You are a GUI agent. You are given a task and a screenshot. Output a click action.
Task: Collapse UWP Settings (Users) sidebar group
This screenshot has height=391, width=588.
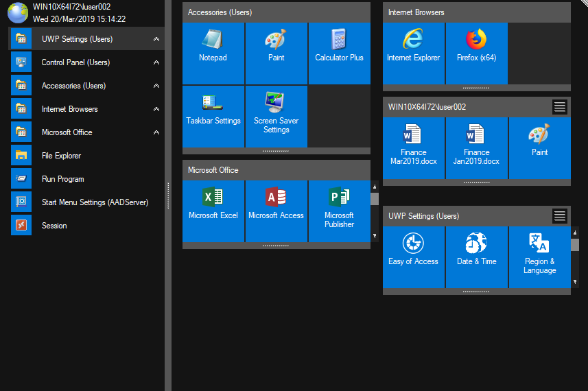[156, 40]
